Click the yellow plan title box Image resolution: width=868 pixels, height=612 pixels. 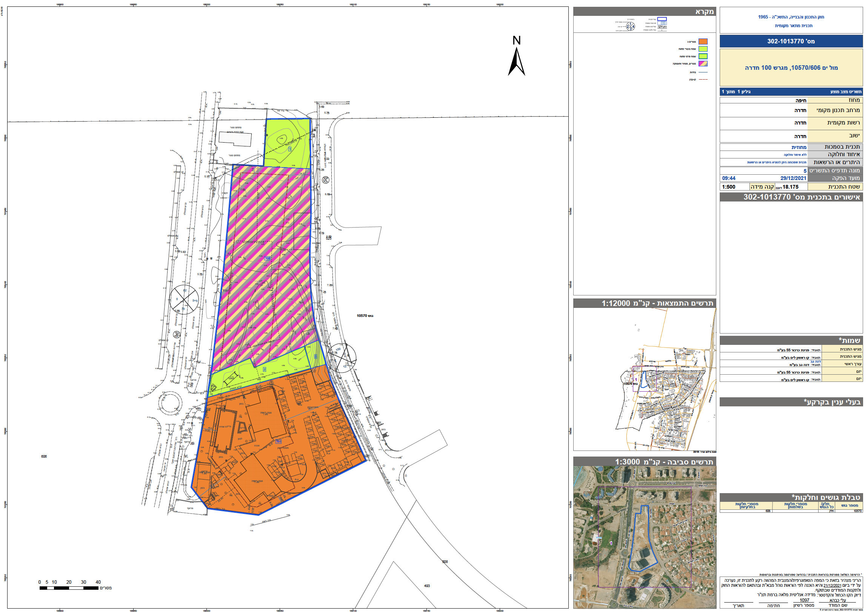coord(791,68)
